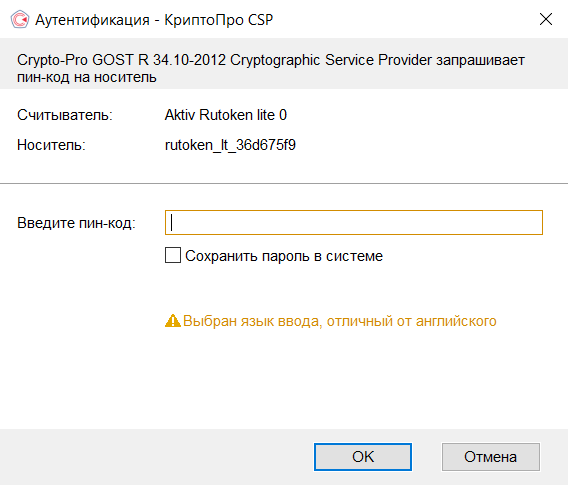Focus the Введите пин-код input field
Screen dimensions: 568x485
tap(354, 222)
